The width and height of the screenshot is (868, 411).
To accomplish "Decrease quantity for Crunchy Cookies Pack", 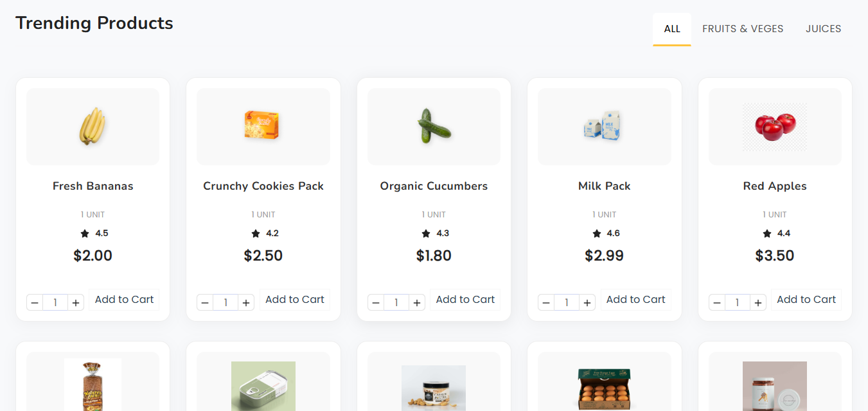I will pos(205,302).
